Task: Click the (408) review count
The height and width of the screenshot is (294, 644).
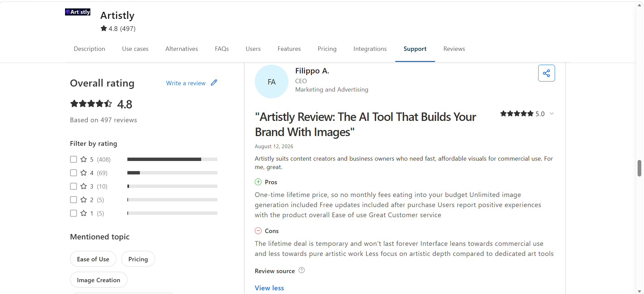Action: coord(104,160)
